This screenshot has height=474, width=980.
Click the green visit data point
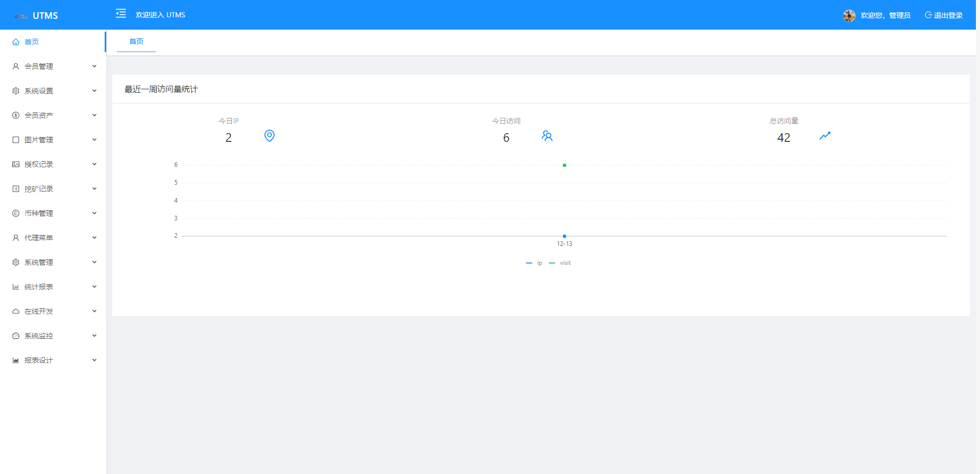(565, 165)
